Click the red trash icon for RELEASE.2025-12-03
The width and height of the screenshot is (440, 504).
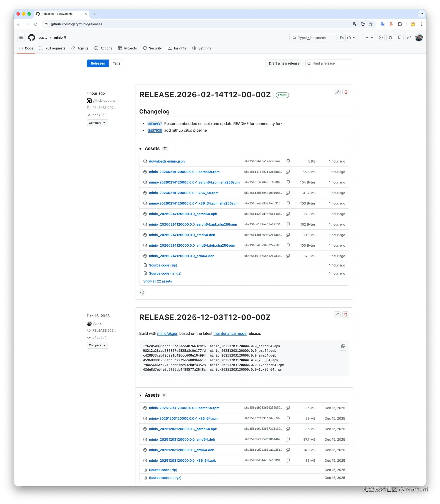pyautogui.click(x=346, y=315)
